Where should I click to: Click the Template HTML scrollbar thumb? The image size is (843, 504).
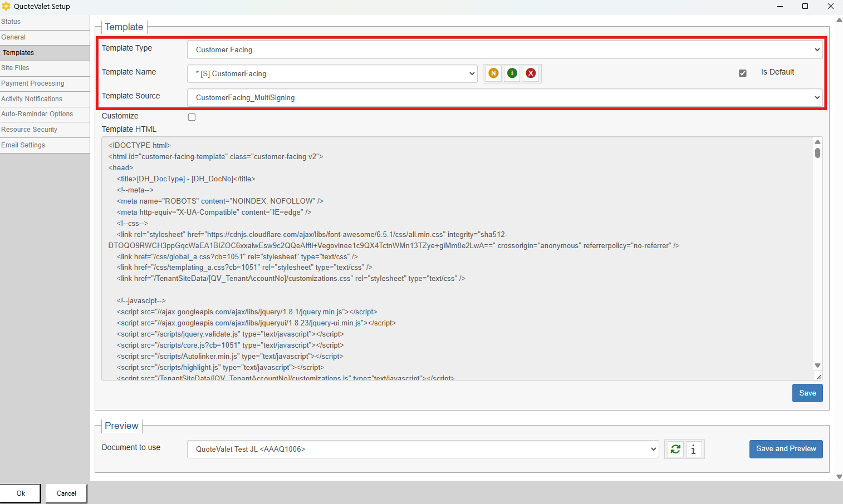pyautogui.click(x=817, y=153)
